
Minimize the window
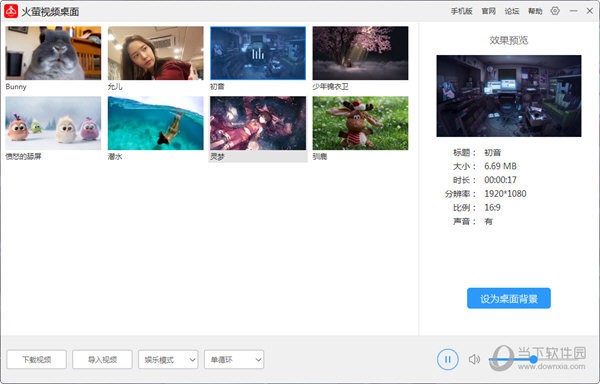(573, 11)
